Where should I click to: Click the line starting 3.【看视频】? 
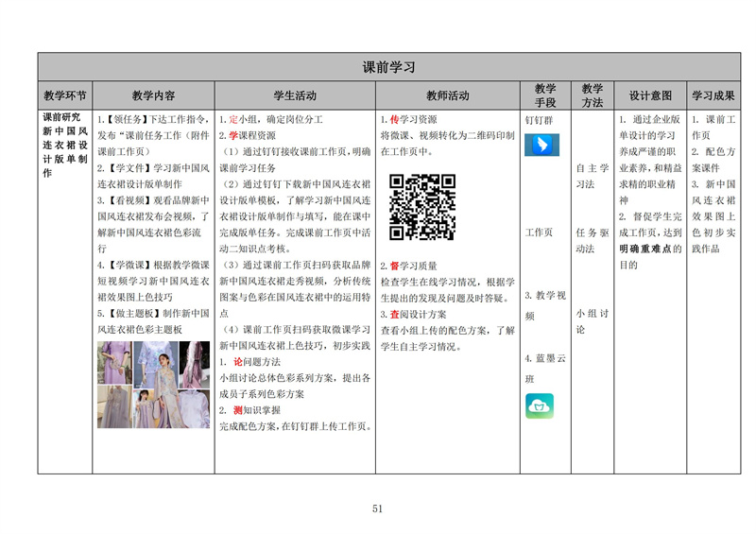pos(153,200)
